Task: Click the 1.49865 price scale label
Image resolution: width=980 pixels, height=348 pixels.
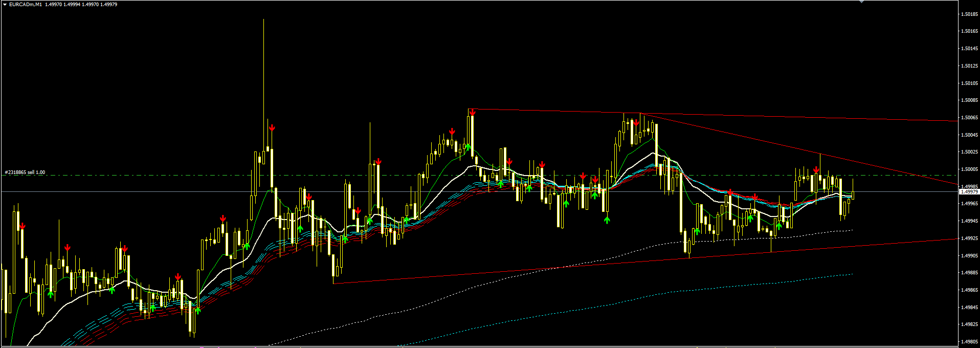Action: point(970,290)
